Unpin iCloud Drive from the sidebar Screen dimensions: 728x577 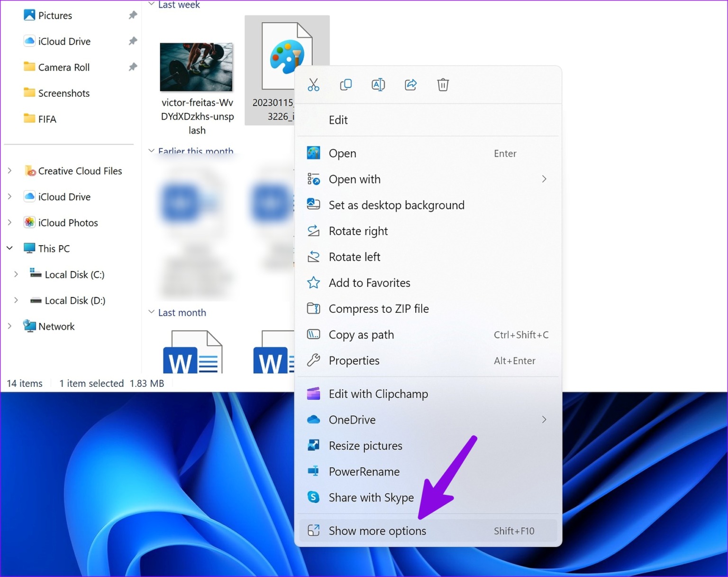133,41
